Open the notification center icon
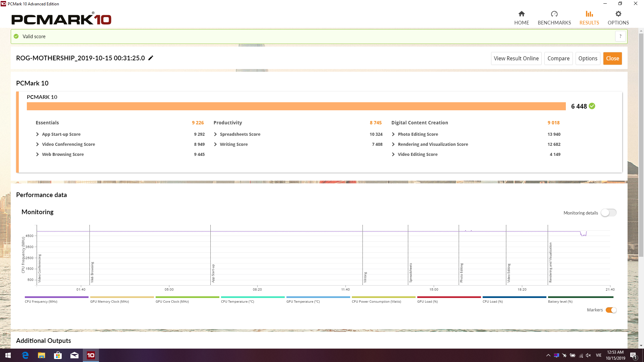This screenshot has height=362, width=644. [634, 355]
